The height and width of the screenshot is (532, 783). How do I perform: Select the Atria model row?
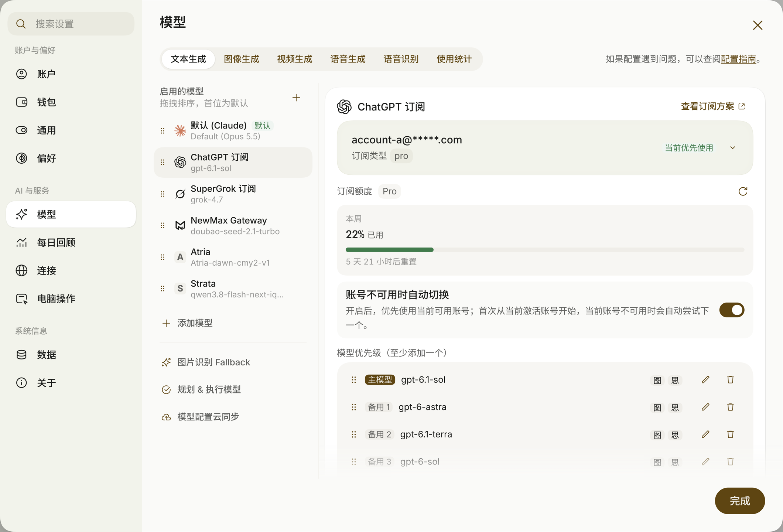coord(233,257)
